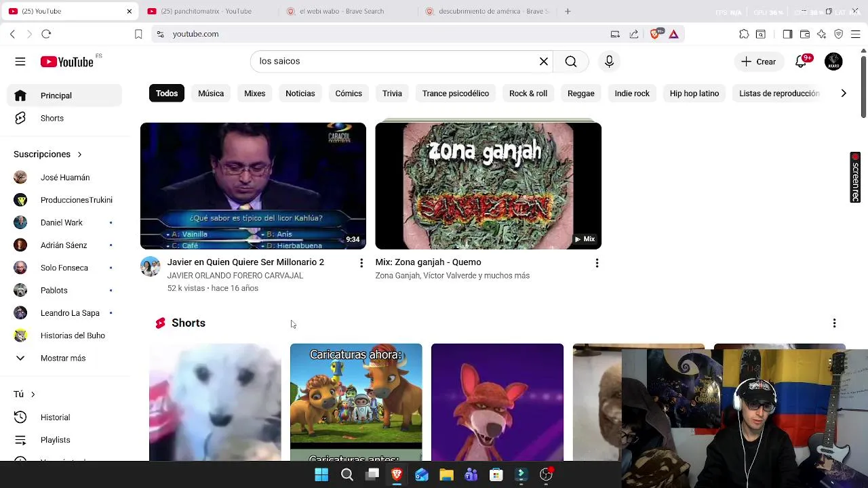
Task: Open options menu for Javier Millonario video
Action: [x=361, y=263]
